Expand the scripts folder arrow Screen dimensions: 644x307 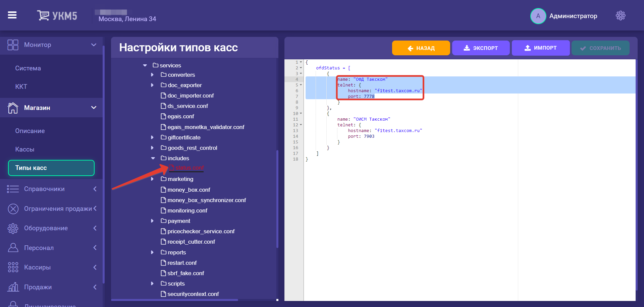click(x=152, y=284)
